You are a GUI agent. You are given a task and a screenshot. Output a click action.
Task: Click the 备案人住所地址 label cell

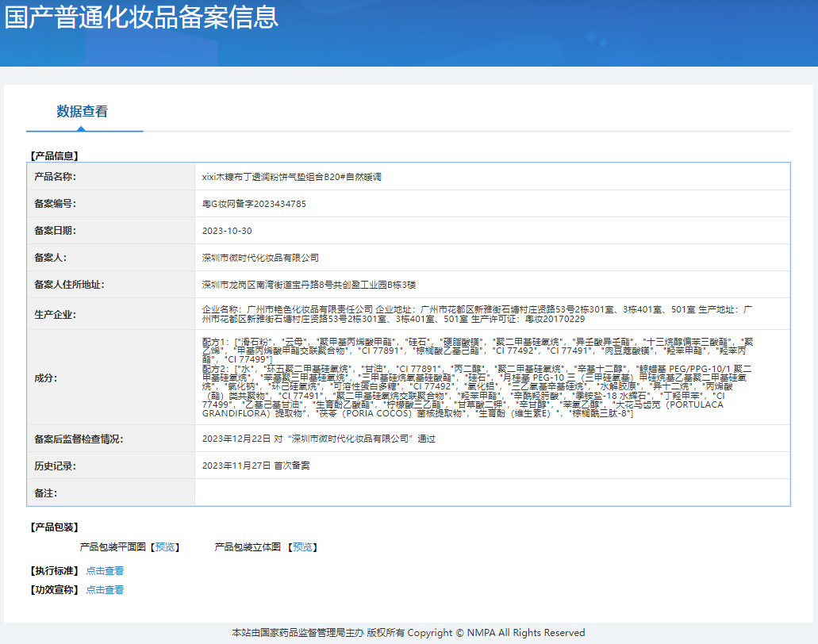point(110,285)
